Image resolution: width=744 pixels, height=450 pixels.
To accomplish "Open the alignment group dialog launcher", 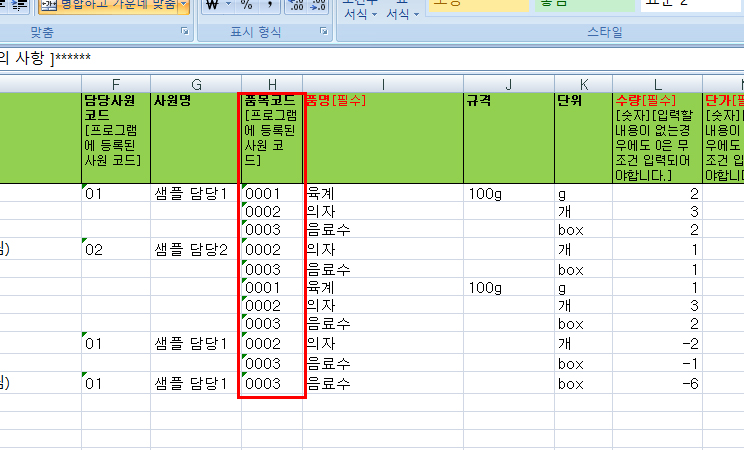I will [x=184, y=33].
